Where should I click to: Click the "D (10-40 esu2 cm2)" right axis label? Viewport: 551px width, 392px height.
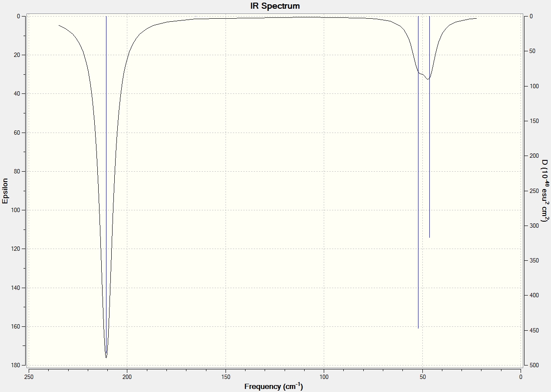coord(545,191)
